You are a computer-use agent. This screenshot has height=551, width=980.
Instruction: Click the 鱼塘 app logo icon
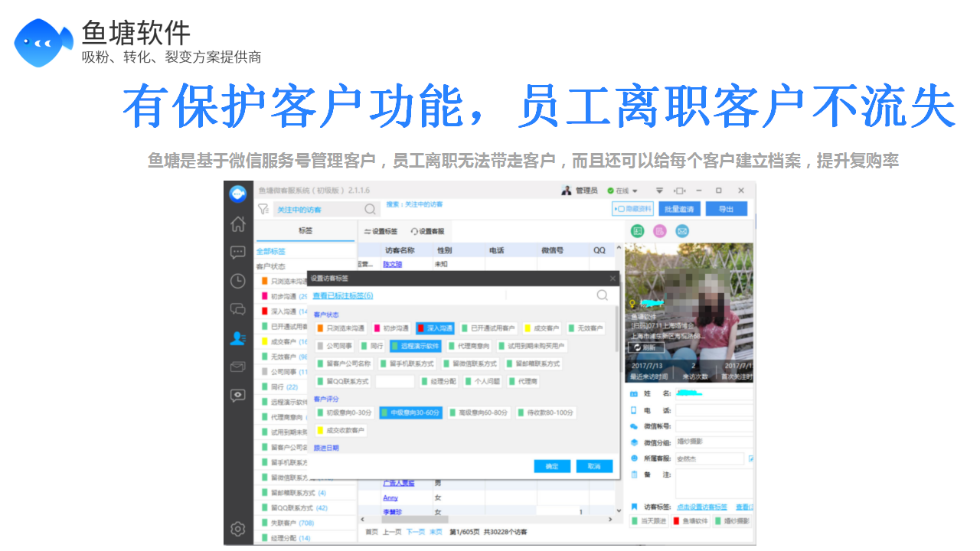click(x=238, y=194)
